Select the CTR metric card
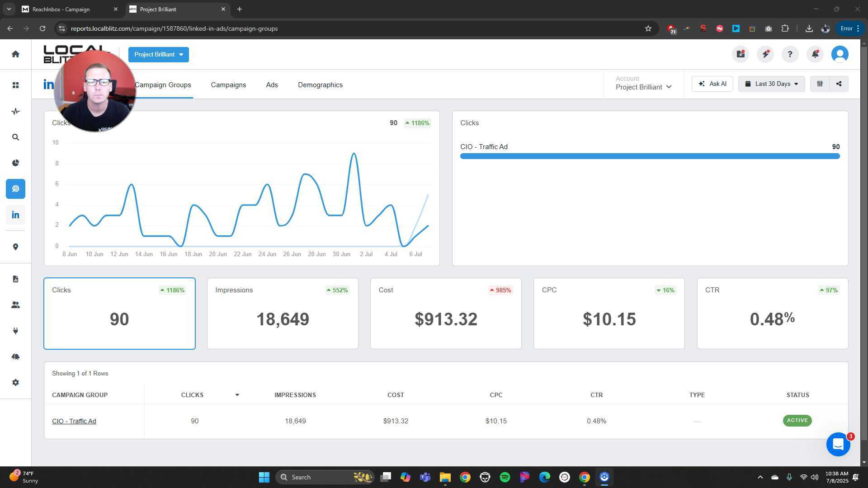This screenshot has height=488, width=868. point(773,314)
